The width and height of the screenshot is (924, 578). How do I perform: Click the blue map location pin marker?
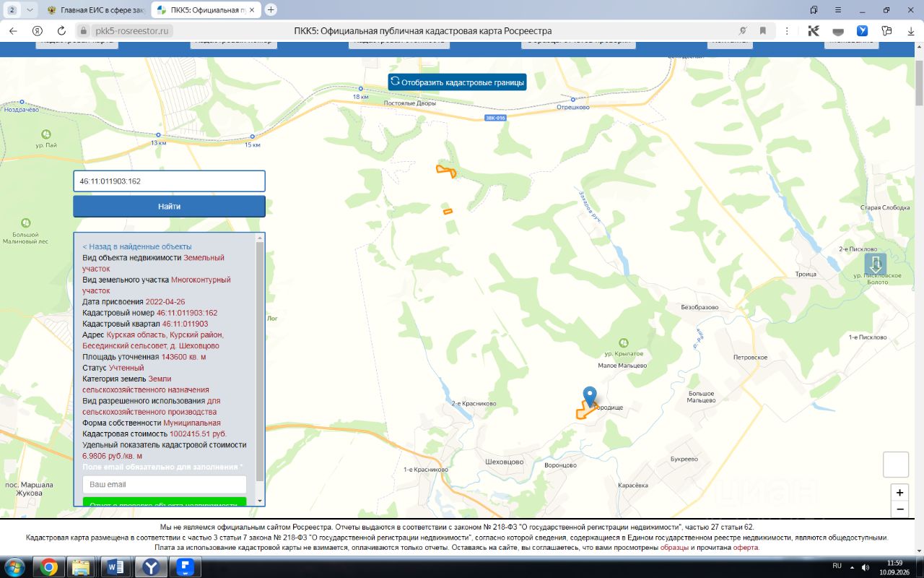pyautogui.click(x=590, y=397)
